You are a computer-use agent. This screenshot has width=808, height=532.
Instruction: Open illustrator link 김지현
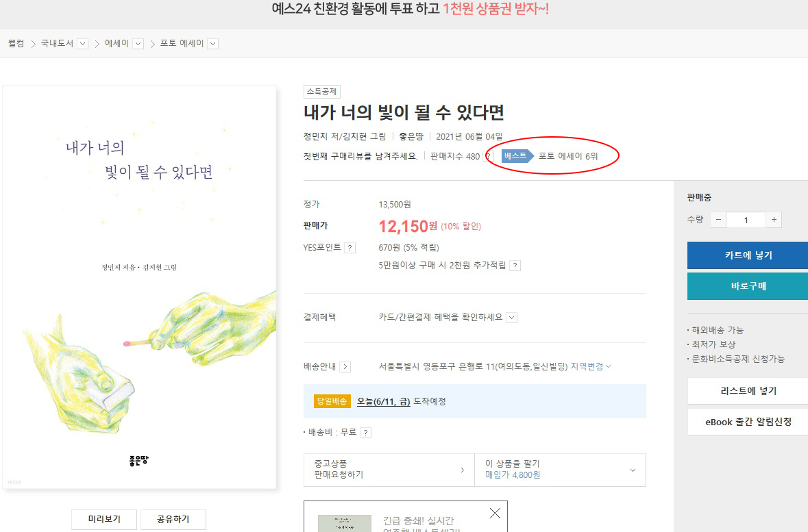tap(356, 136)
